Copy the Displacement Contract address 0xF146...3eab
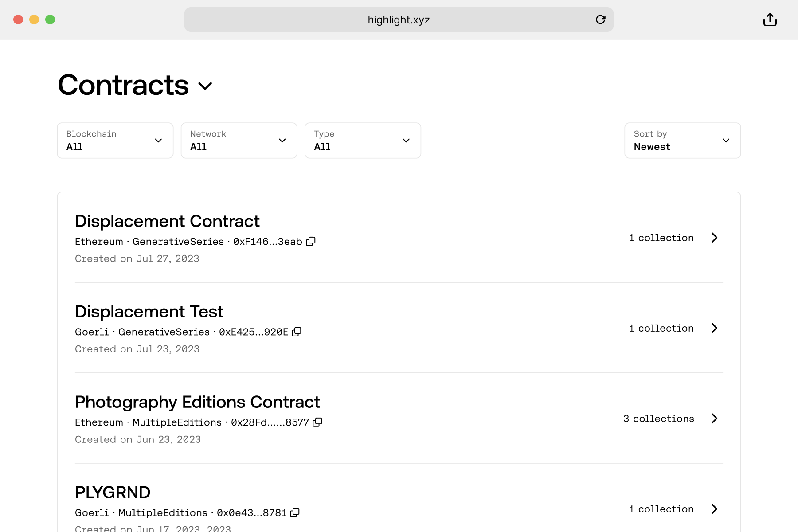The height and width of the screenshot is (532, 798). pyautogui.click(x=311, y=241)
